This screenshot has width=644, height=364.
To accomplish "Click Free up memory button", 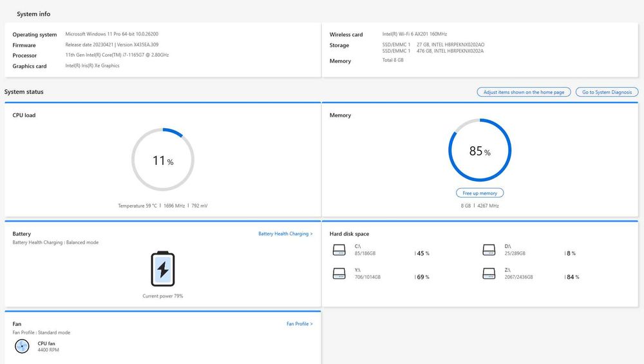I will pyautogui.click(x=480, y=193).
